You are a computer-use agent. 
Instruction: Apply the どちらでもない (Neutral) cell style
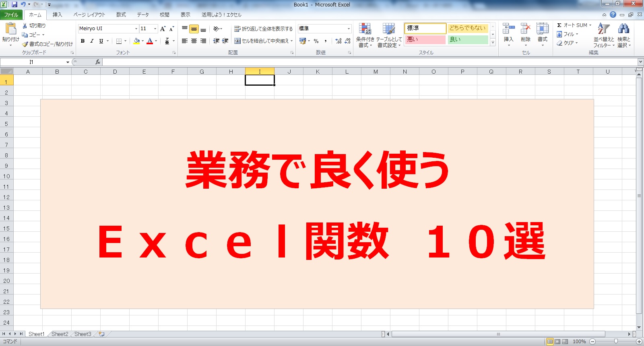pos(468,28)
